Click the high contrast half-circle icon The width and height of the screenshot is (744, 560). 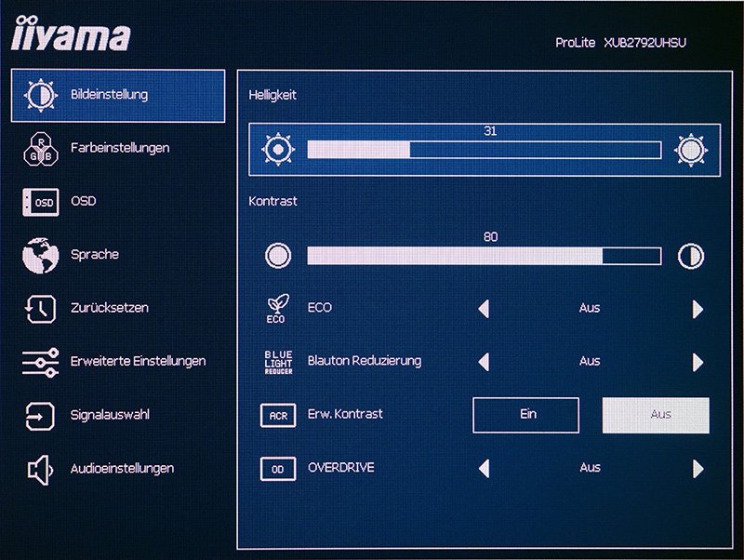[691, 256]
